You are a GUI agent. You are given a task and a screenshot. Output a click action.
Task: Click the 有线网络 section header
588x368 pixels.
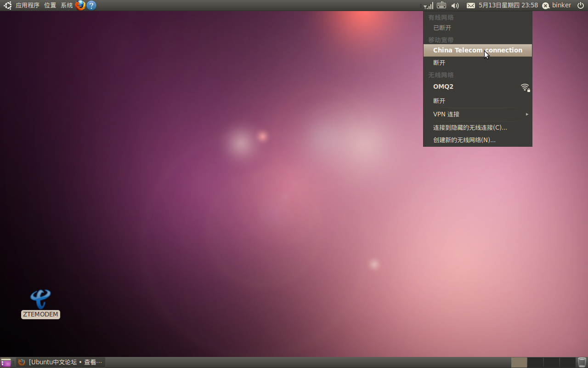[441, 17]
